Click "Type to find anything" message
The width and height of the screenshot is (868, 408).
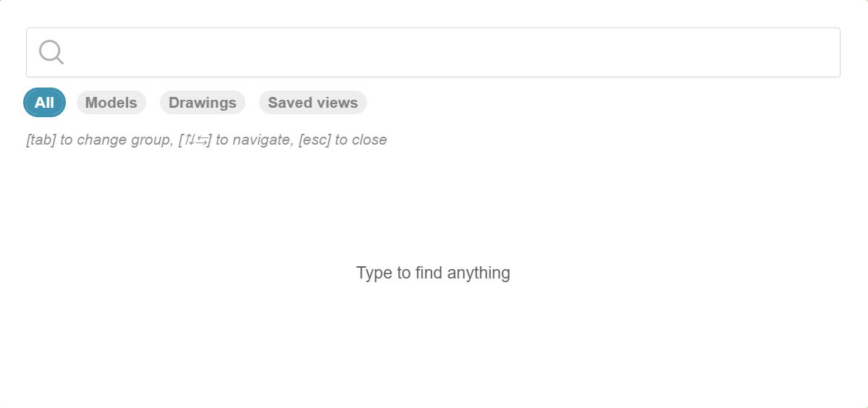point(433,273)
